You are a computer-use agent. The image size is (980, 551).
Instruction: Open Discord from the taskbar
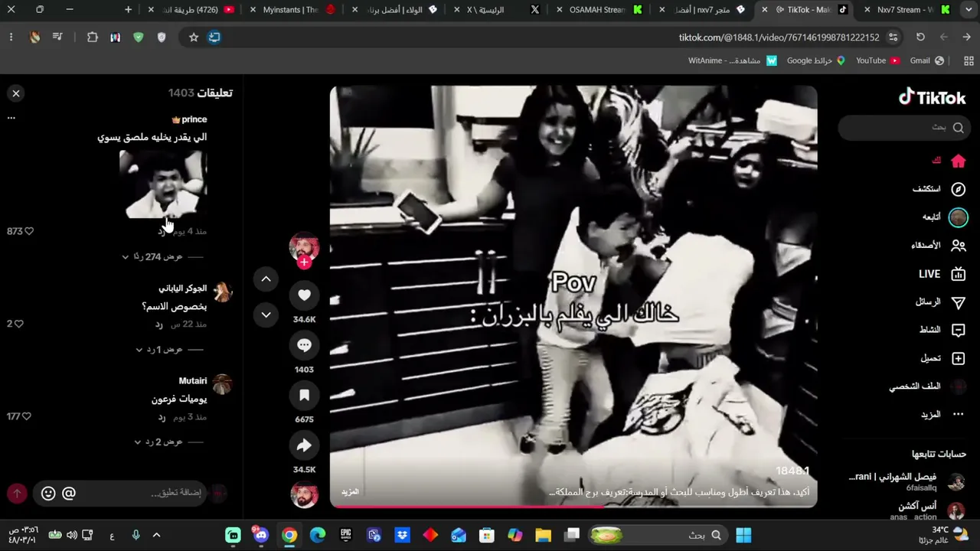(x=261, y=535)
